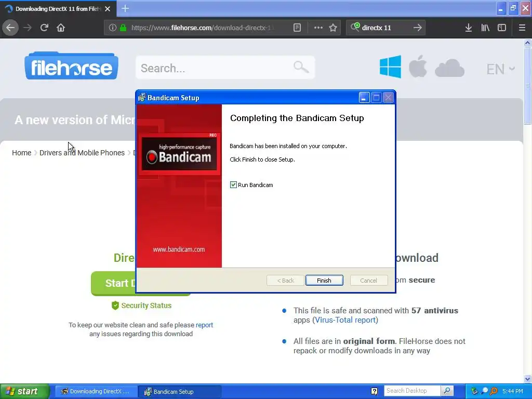Click Finish to close Bandicam Setup
532x399 pixels.
(324, 281)
